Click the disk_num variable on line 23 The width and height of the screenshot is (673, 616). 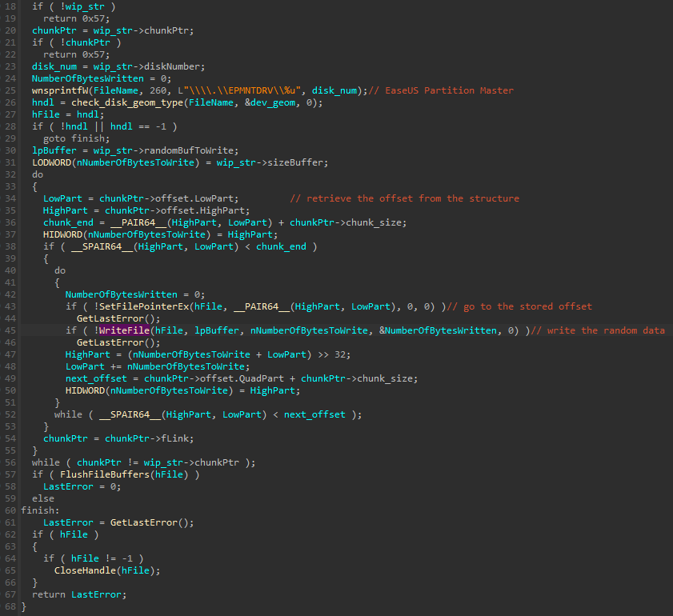tap(54, 66)
